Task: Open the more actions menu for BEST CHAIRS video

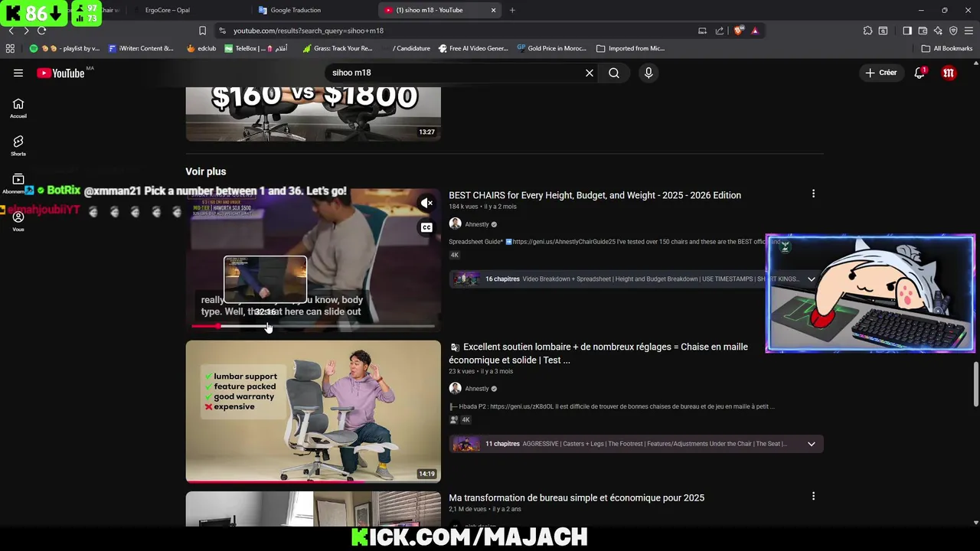Action: coord(813,194)
